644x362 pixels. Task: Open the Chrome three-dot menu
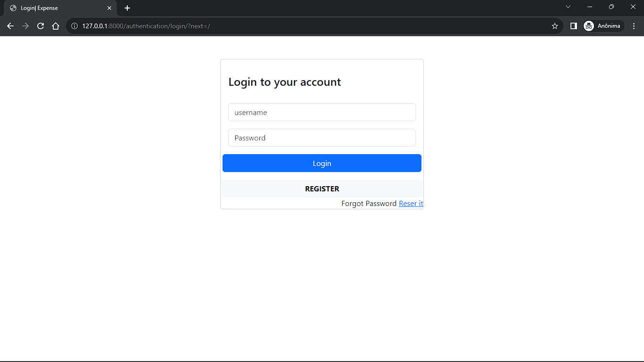click(634, 26)
